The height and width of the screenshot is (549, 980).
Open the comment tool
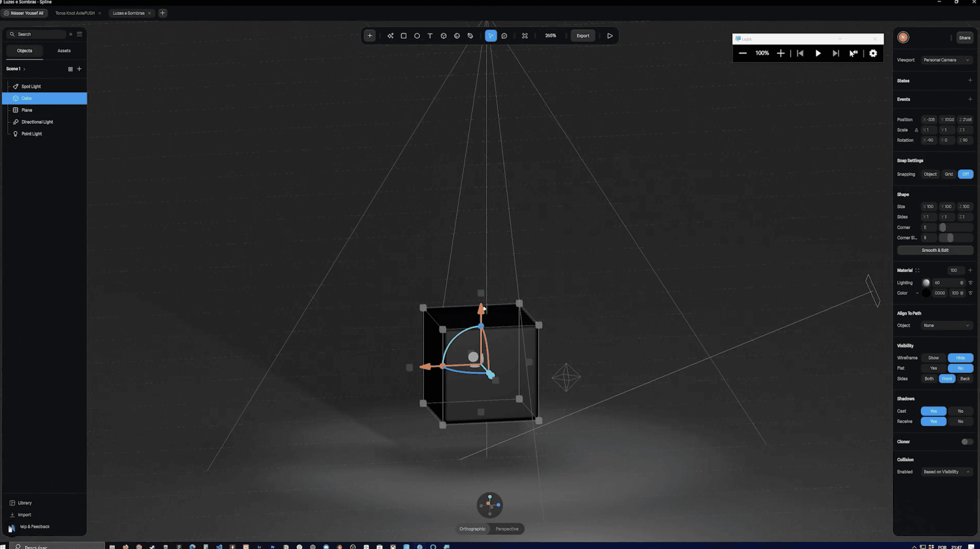coord(504,36)
